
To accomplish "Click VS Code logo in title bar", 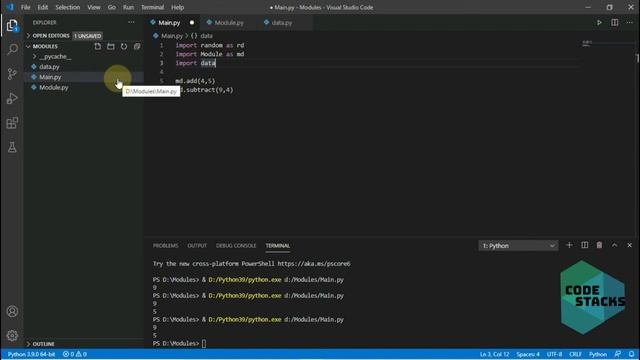I will click(x=10, y=7).
